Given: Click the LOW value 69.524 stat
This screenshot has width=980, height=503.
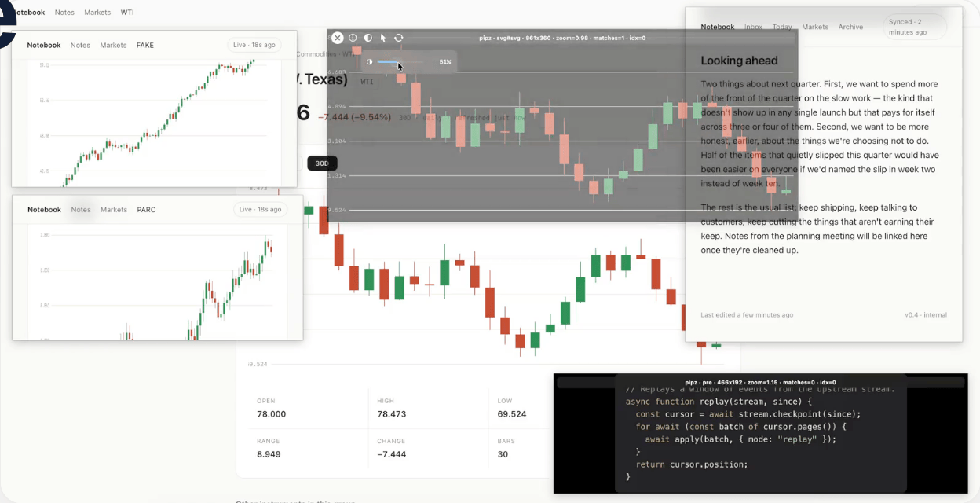Looking at the screenshot, I should click(512, 414).
